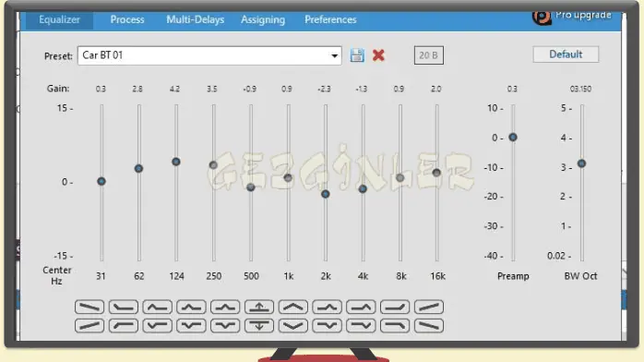Open the Preset dropdown arrow
The width and height of the screenshot is (644, 362).
(335, 55)
